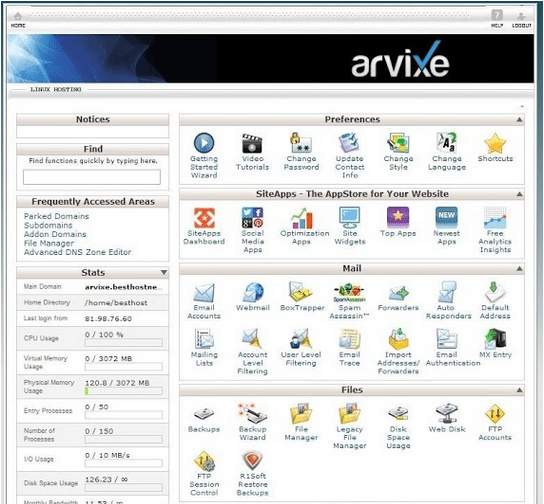Open Help in top bar
Image resolution: width=544 pixels, height=504 pixels.
[497, 19]
